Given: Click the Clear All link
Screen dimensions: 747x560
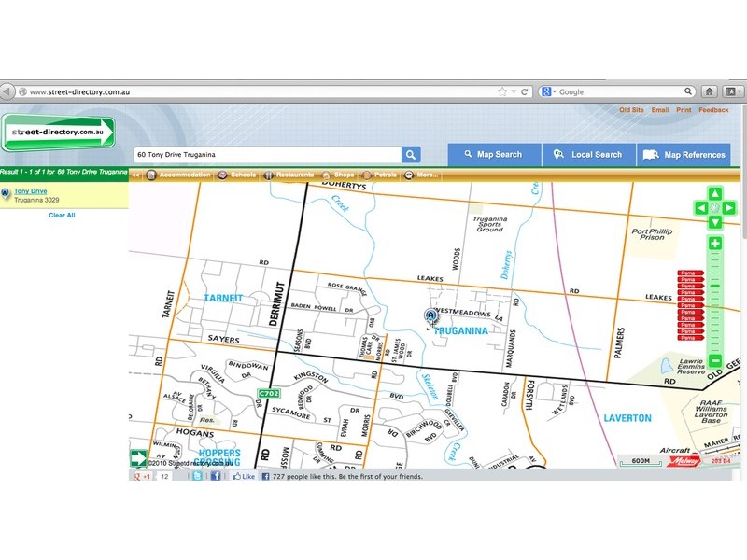Looking at the screenshot, I should point(62,216).
